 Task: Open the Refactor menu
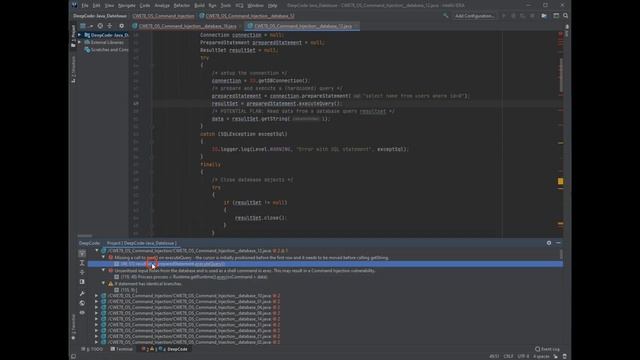(182, 5)
